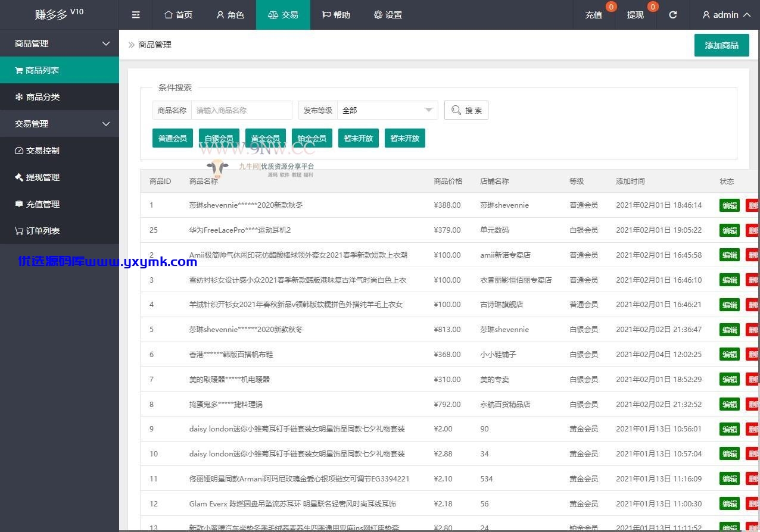Edit the 华为FreeLacePro product row
The image size is (760, 532).
[730, 230]
